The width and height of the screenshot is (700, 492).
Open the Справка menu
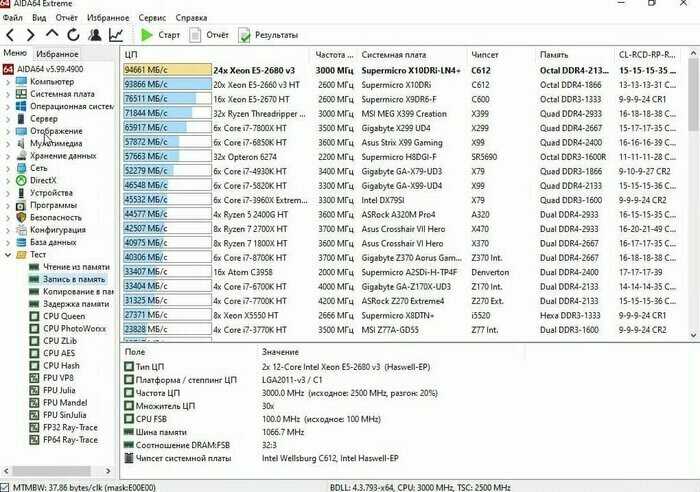[191, 18]
